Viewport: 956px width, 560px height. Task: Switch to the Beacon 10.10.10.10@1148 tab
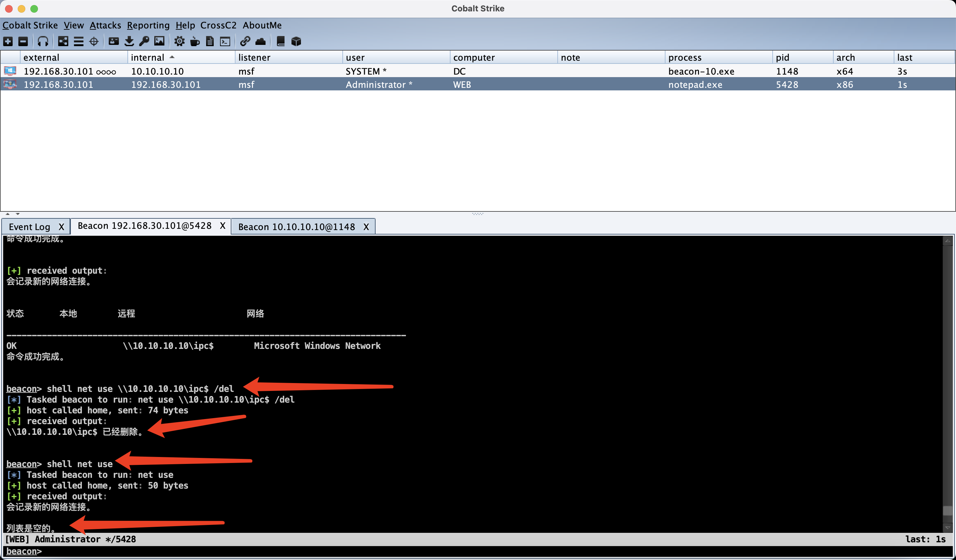pos(297,227)
